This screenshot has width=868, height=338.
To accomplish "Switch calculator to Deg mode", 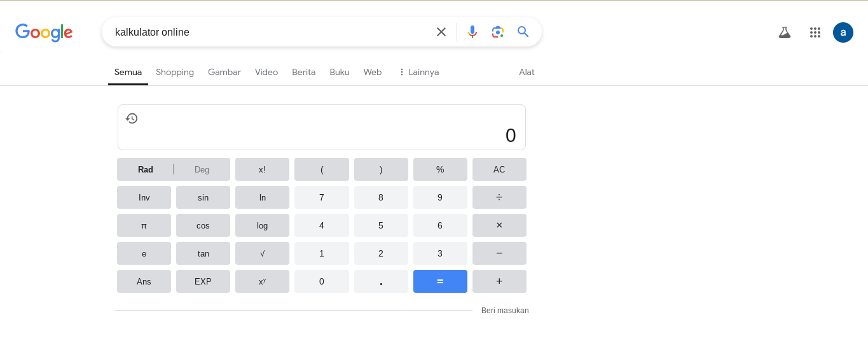I will pyautogui.click(x=202, y=169).
